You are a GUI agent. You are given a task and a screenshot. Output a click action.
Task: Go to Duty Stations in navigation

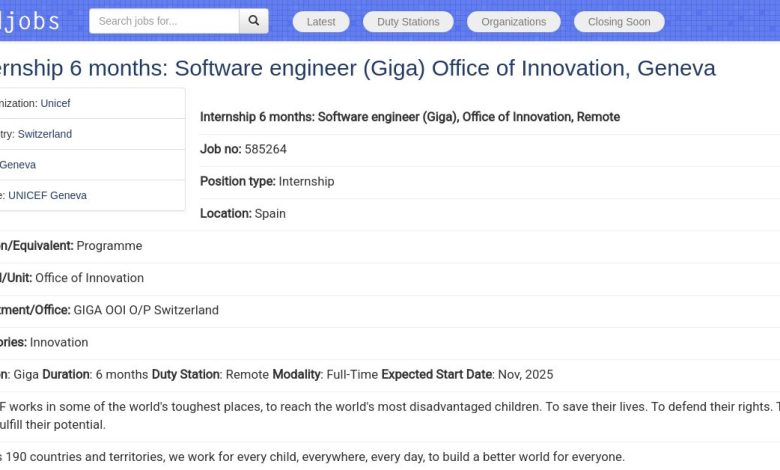tap(408, 22)
